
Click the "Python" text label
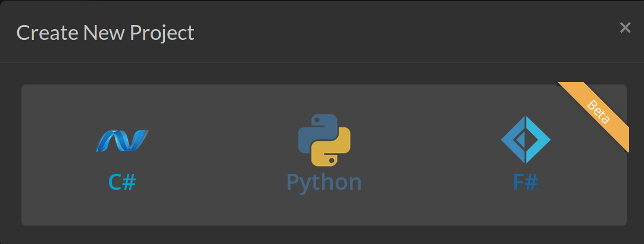pyautogui.click(x=324, y=182)
